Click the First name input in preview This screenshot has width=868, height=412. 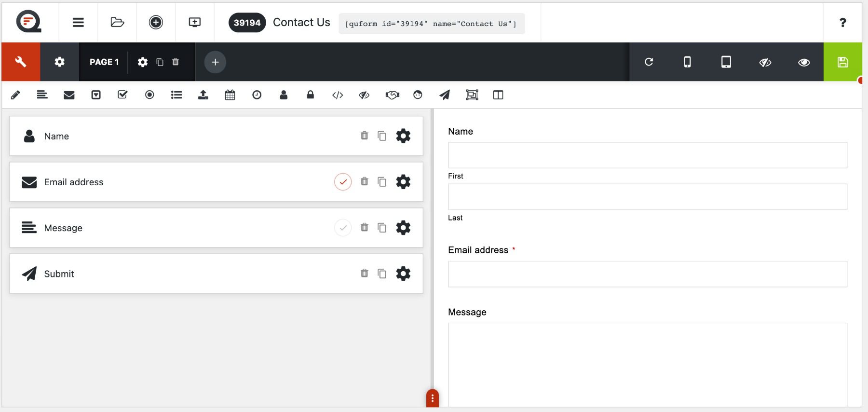(x=648, y=155)
